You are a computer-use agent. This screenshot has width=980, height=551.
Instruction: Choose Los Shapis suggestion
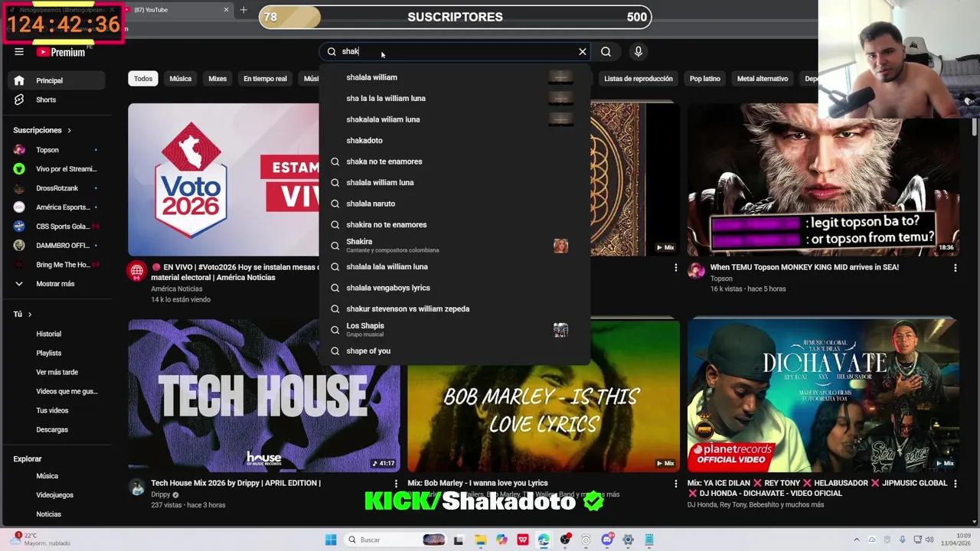pos(456,330)
